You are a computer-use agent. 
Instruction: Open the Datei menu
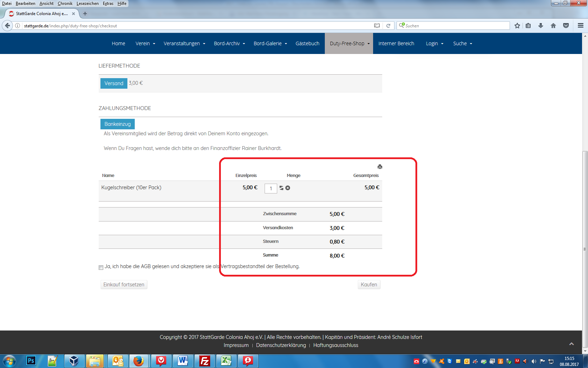(7, 4)
